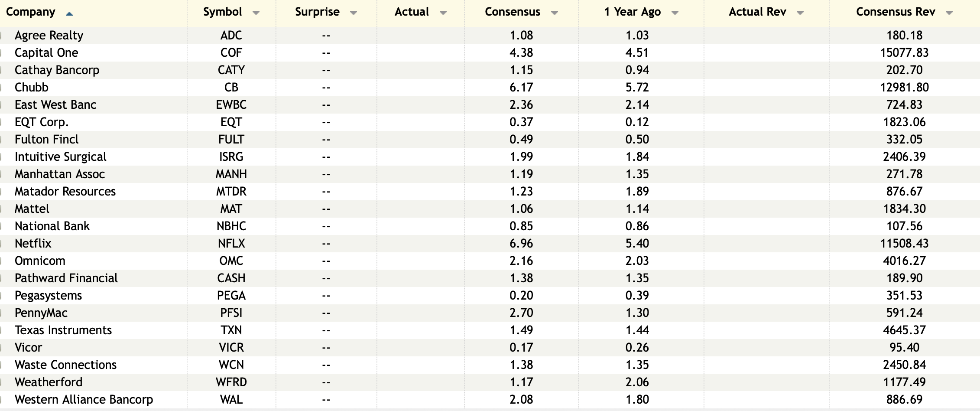Open the OMC ticker symbol
980x411 pixels.
click(x=231, y=261)
